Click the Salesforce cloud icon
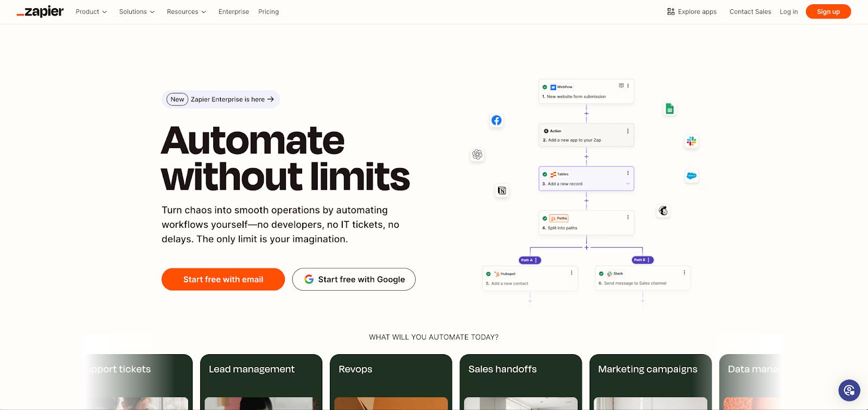The image size is (868, 410). coord(692,176)
